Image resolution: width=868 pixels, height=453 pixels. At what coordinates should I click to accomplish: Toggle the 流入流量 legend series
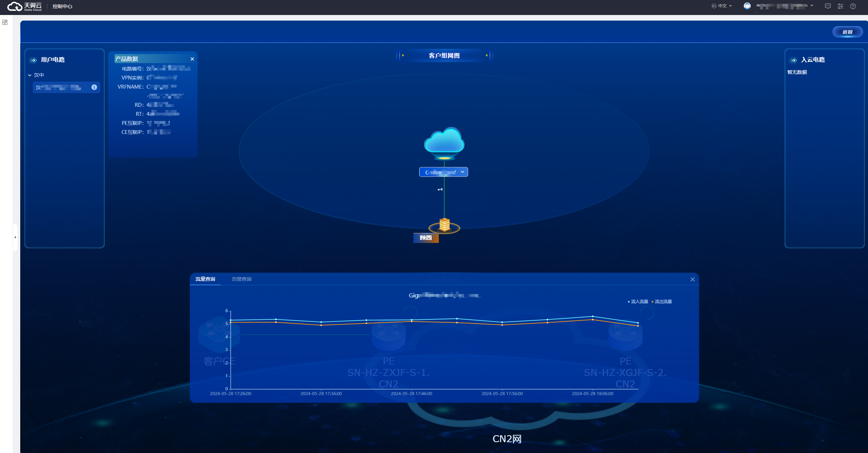(x=638, y=302)
